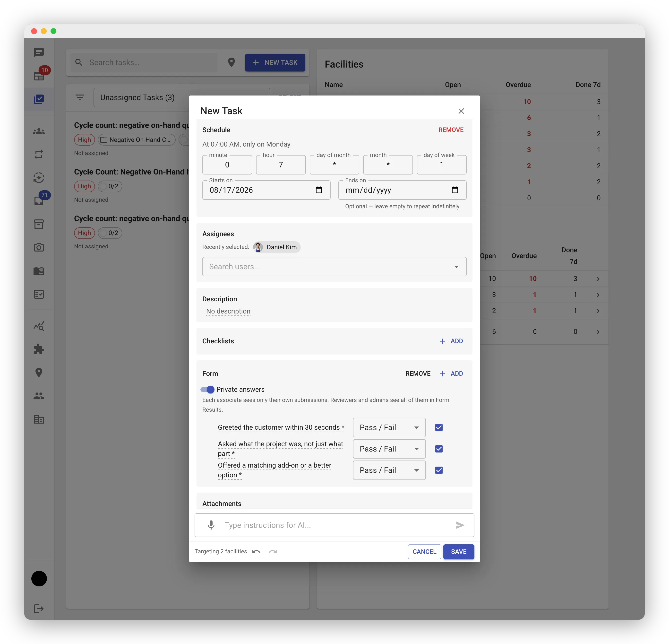
Task: Click the black profile avatar circle
Action: 39,578
